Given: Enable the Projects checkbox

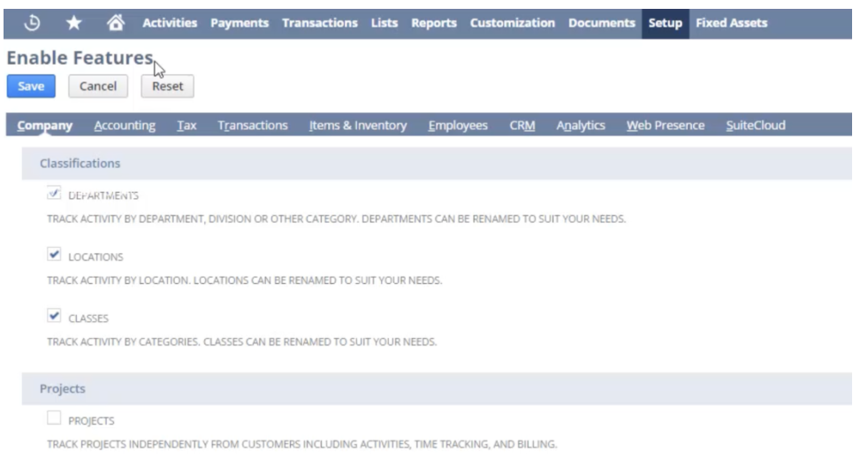Looking at the screenshot, I should pos(55,419).
